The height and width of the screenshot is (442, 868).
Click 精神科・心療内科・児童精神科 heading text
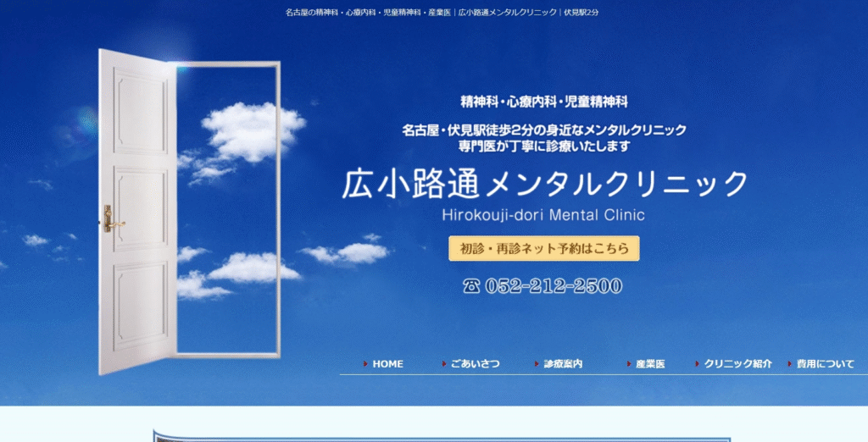544,102
